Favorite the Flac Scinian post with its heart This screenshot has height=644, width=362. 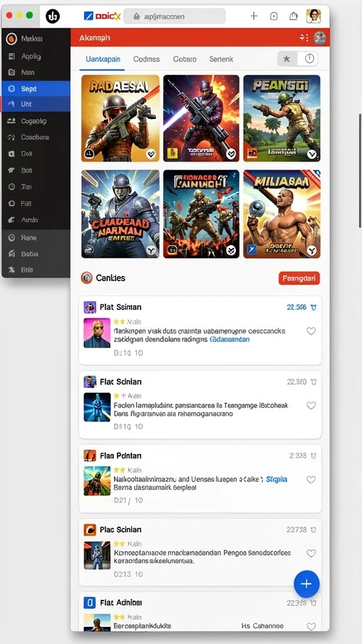coord(311,406)
